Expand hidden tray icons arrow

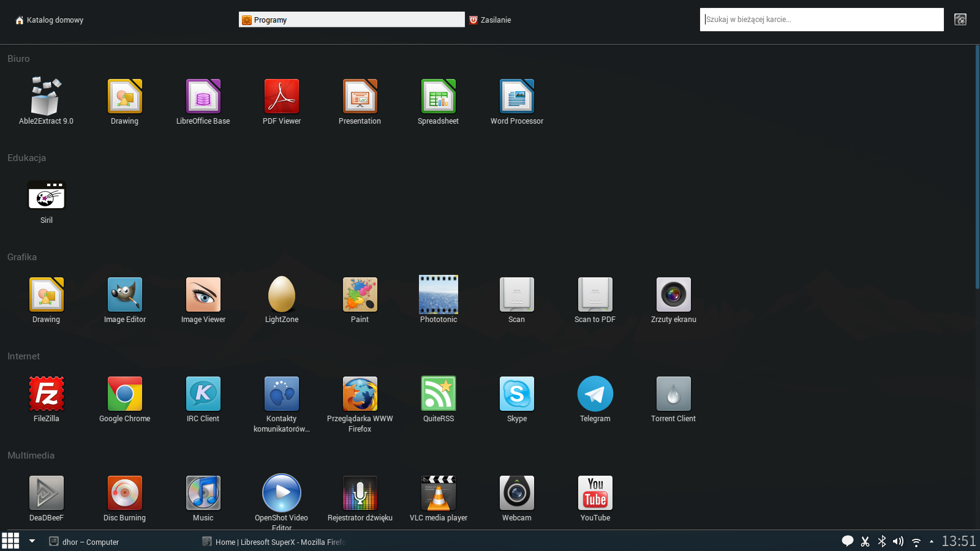point(932,541)
